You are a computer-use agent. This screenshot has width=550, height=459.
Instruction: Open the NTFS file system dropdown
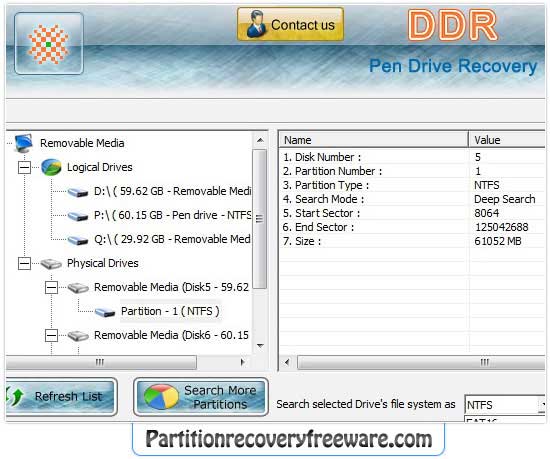click(x=542, y=405)
